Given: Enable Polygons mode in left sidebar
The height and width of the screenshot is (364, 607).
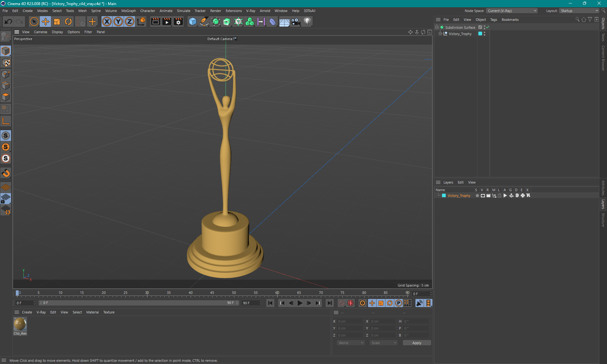Looking at the screenshot, I should click(x=6, y=97).
